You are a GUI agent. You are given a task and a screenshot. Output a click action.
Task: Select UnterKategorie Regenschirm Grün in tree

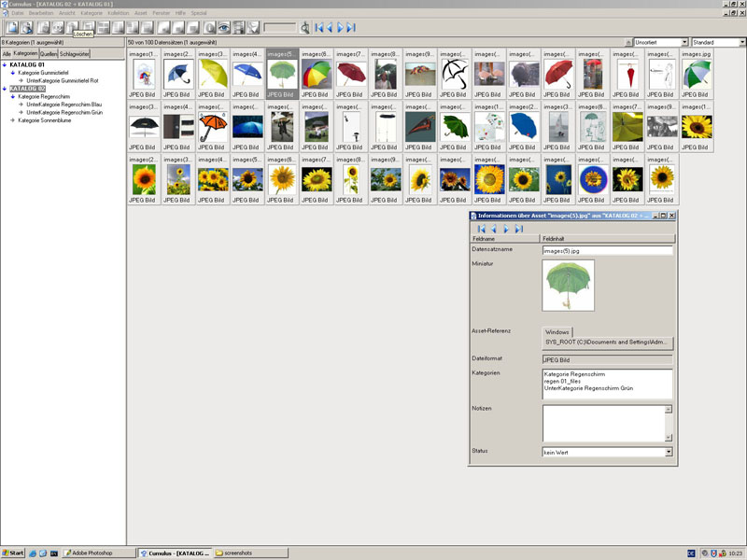coord(64,113)
